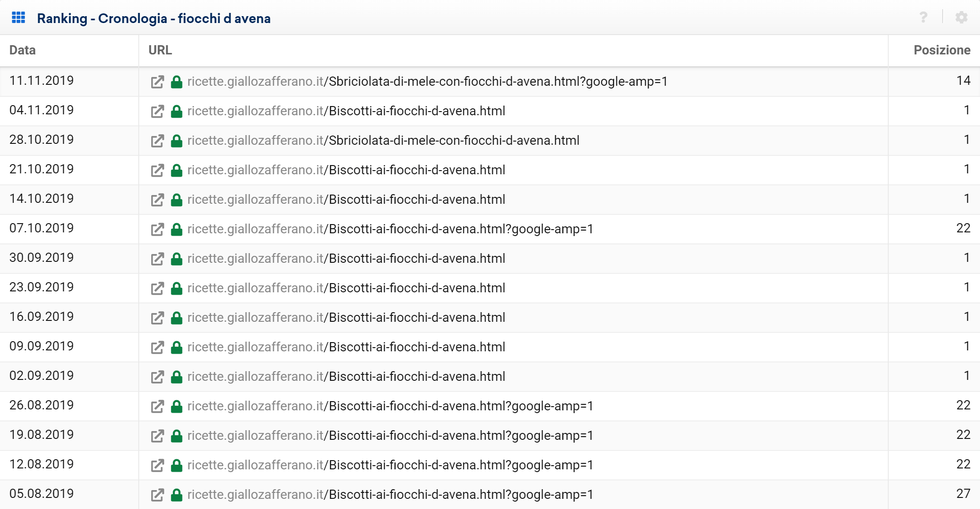Open external link icon for 28.10.2019 row
The height and width of the screenshot is (509, 980).
(157, 141)
